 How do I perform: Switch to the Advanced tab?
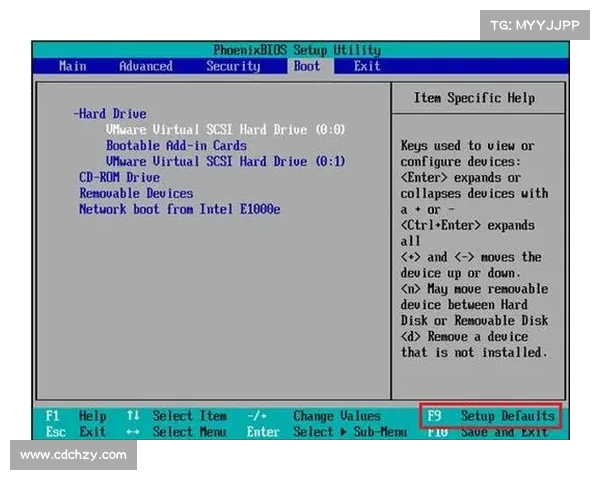tap(146, 66)
